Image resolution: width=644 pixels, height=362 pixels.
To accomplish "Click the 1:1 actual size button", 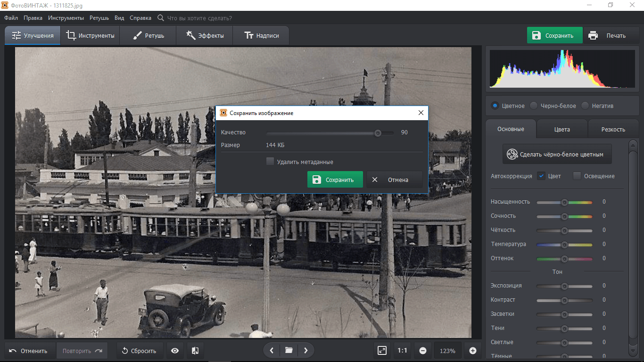I will (x=402, y=351).
